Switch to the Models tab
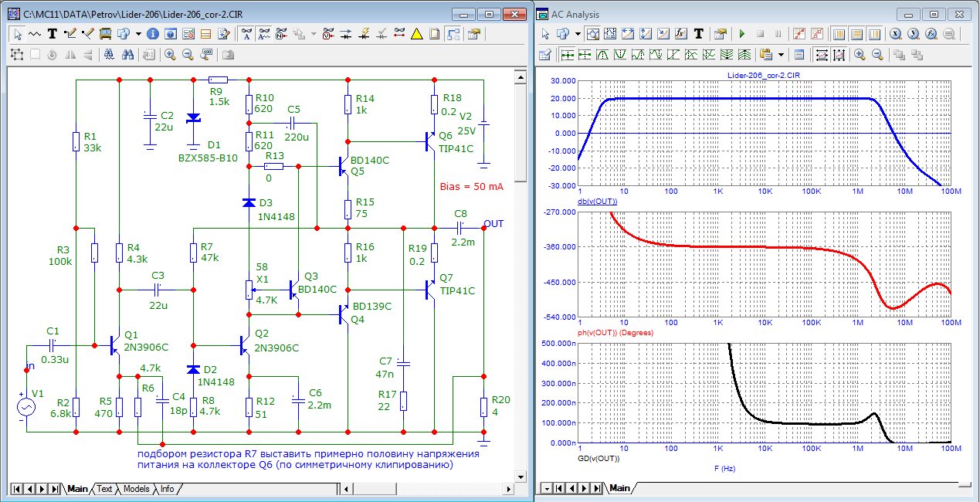 tap(136, 489)
